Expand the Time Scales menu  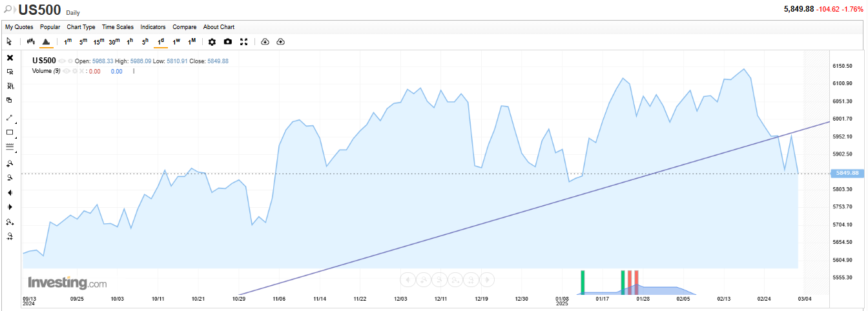(x=118, y=27)
